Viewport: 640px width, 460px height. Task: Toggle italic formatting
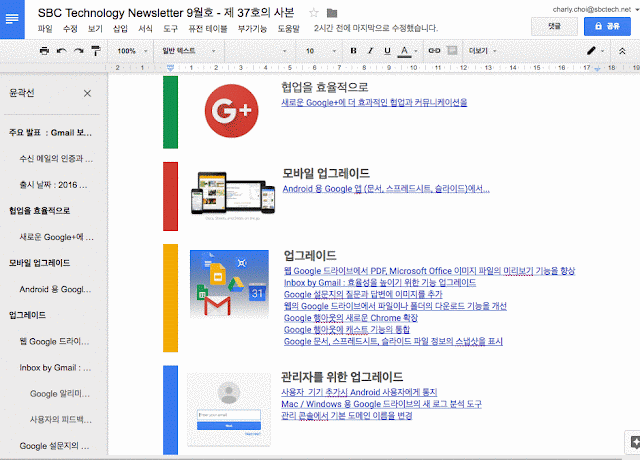(x=370, y=51)
